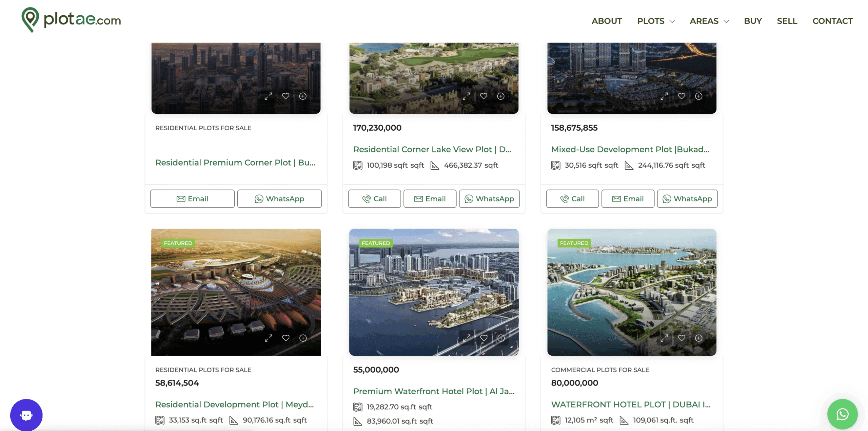Screen dimensions: 868x431
Task: Open the AREAS dropdown chevron
Action: tap(726, 21)
